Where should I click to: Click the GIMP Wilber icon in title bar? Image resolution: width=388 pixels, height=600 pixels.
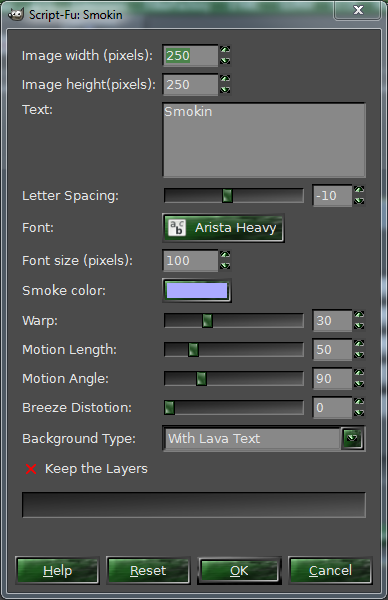pos(16,15)
